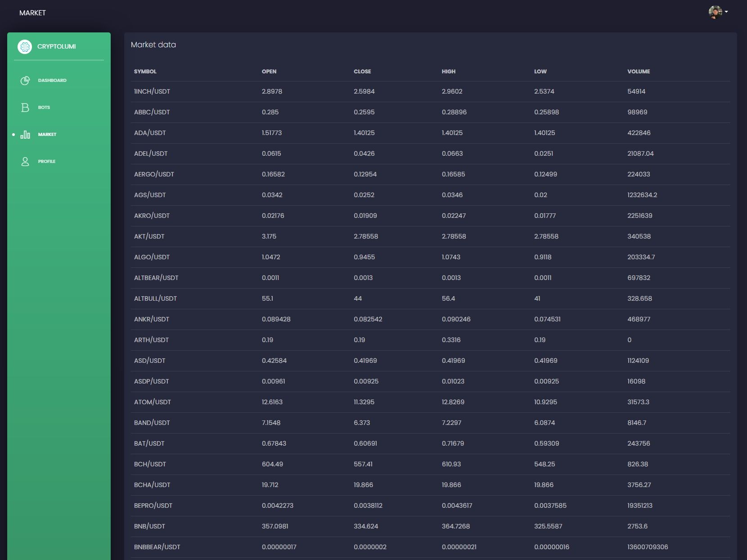Select the BCHA/USDT symbol cell
Screen dimensions: 747x560
coord(152,485)
